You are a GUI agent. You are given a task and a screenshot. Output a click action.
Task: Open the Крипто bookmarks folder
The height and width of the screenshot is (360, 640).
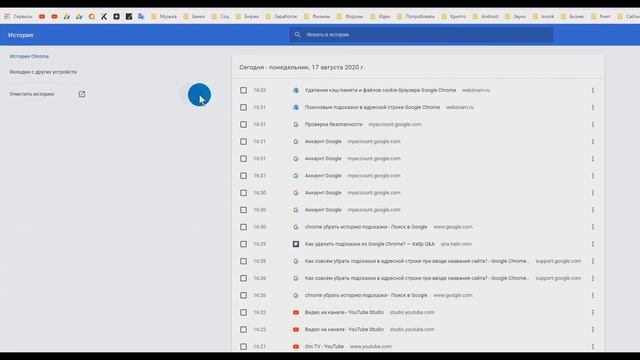point(453,16)
